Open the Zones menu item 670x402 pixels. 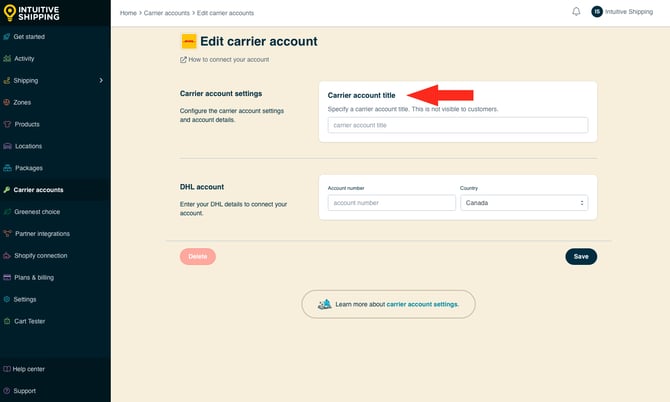click(22, 102)
